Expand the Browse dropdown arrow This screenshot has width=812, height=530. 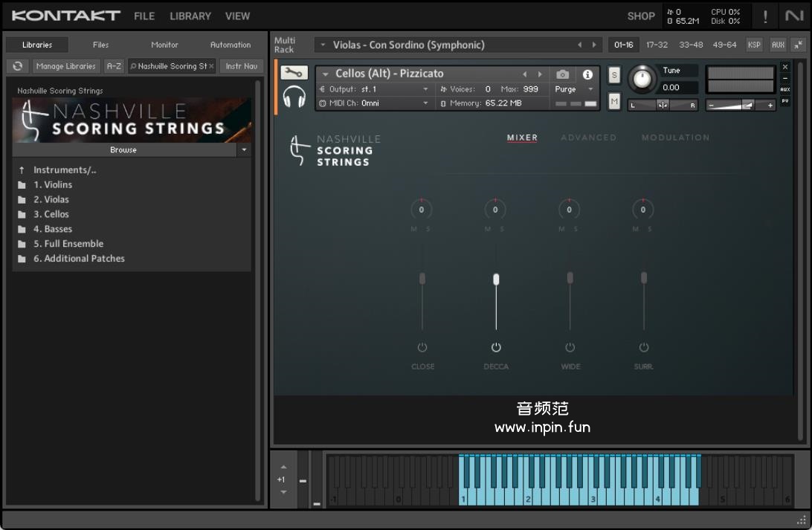243,150
